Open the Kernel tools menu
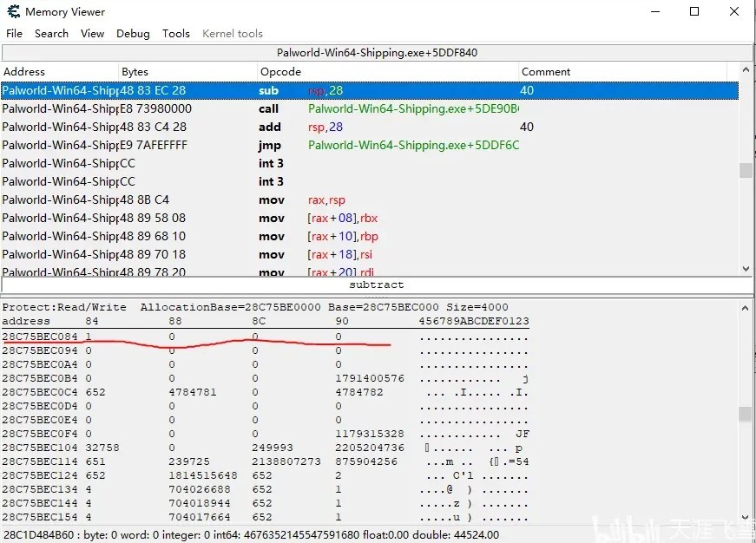Screen dimensions: 756x543 tap(232, 33)
